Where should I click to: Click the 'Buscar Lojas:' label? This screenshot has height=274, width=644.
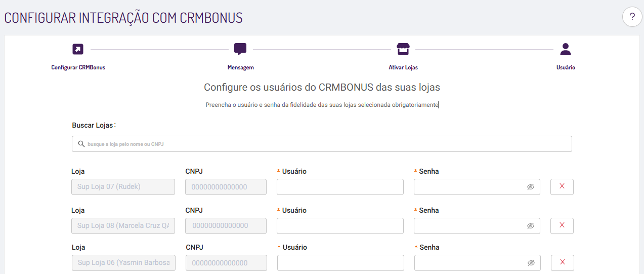click(x=94, y=125)
